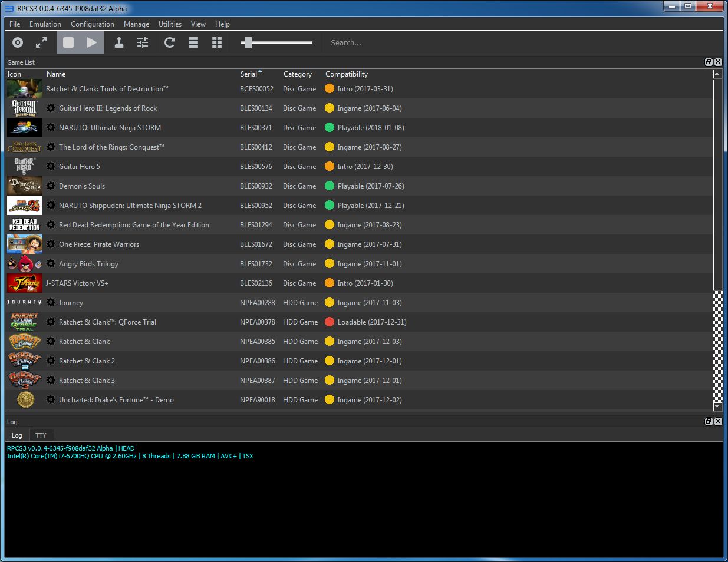Select the J-STARS Victory VS+ entry
This screenshot has width=728, height=562.
(77, 283)
